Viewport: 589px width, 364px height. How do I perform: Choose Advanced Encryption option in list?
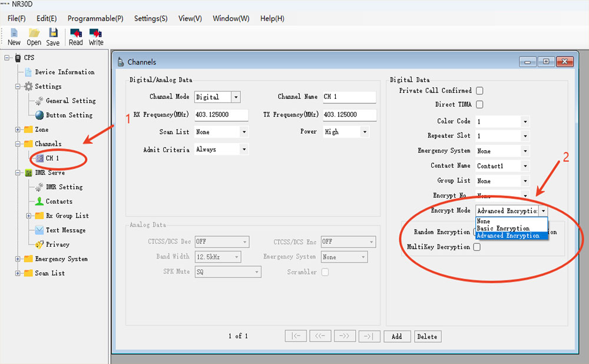point(512,236)
